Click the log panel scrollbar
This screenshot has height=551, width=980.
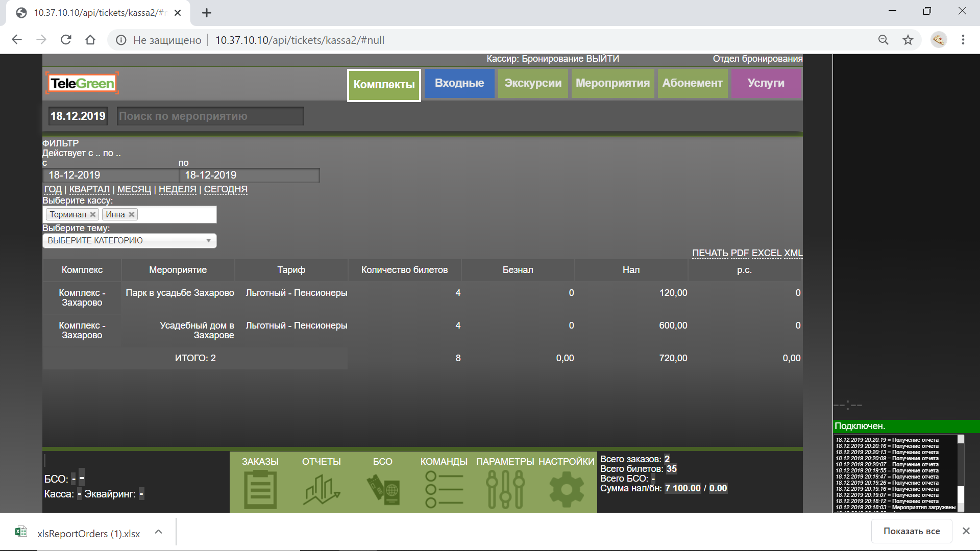tap(961, 472)
